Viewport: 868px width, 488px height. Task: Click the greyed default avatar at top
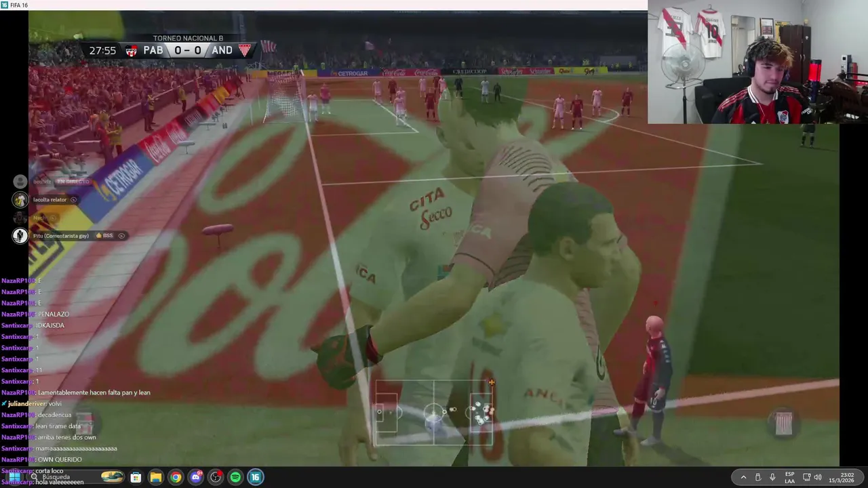pos(20,181)
